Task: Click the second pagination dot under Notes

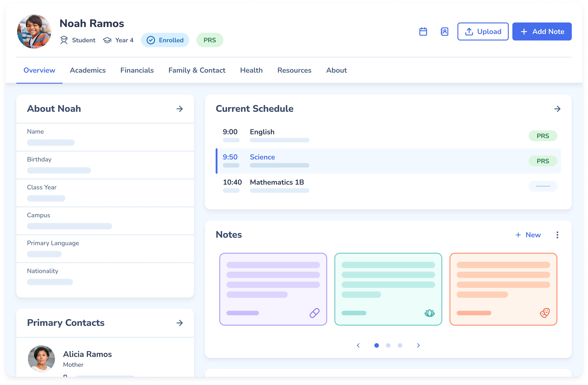Action: (388, 346)
